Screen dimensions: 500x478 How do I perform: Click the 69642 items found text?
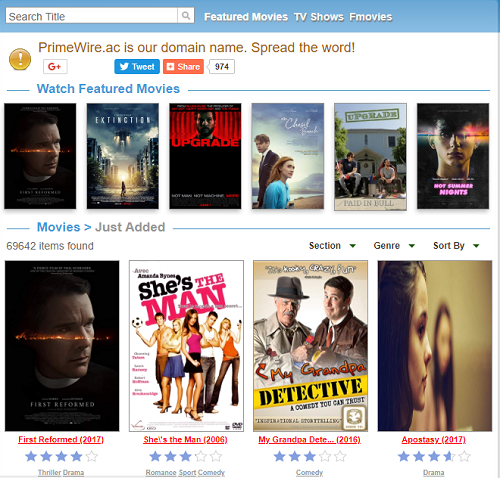(50, 246)
